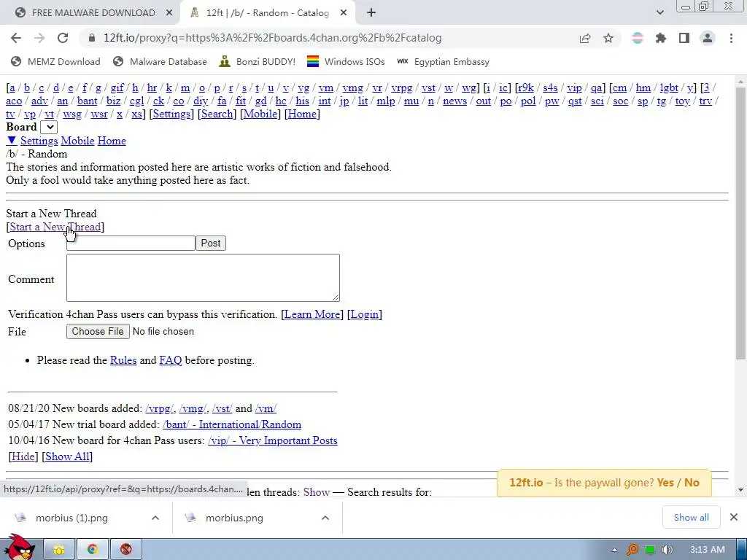747x560 pixels.
Task: Open the Bonzi BUDDY! bookmark
Action: (258, 61)
